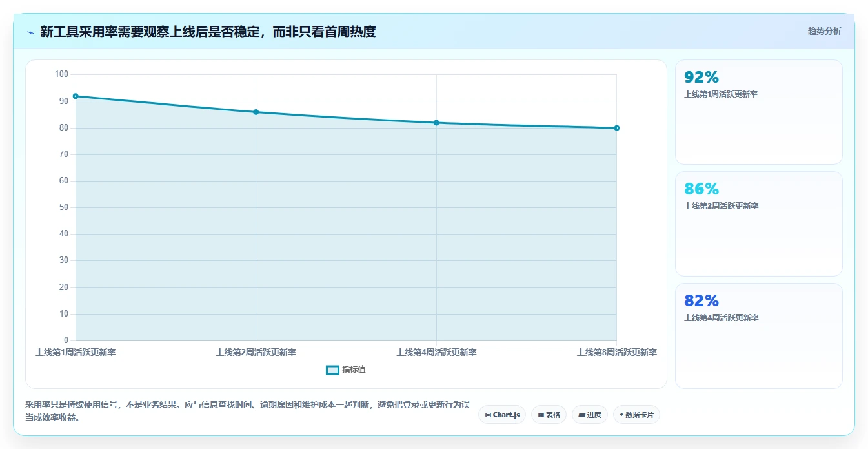This screenshot has height=449, width=868.
Task: Click the footnote starting with 采用率只是持续使用信号
Action: click(248, 411)
